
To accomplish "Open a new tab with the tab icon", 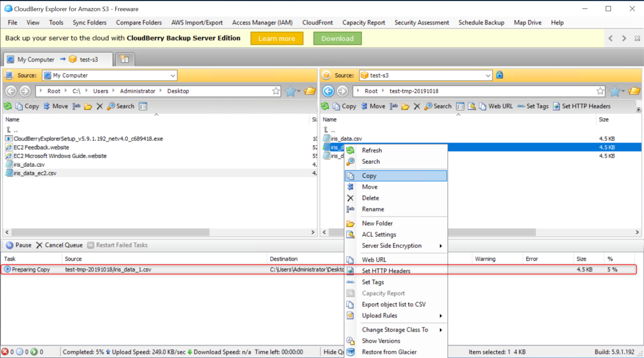I will [125, 59].
